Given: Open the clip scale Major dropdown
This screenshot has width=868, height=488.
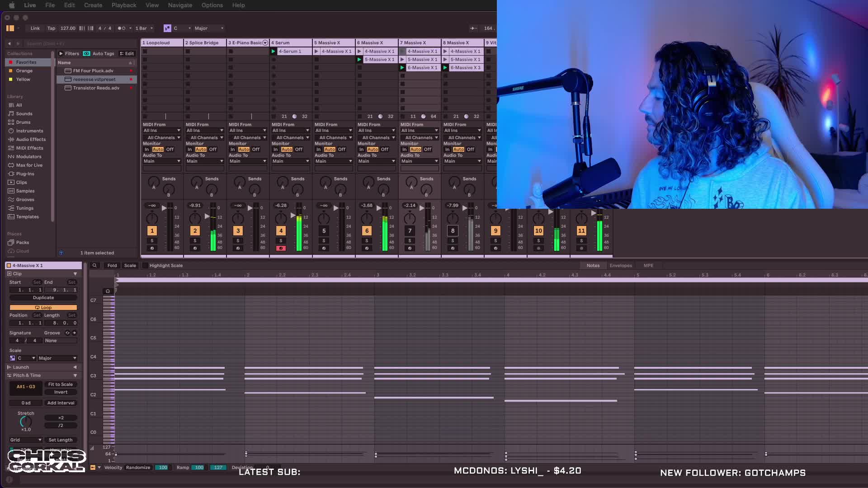Looking at the screenshot, I should pyautogui.click(x=57, y=358).
